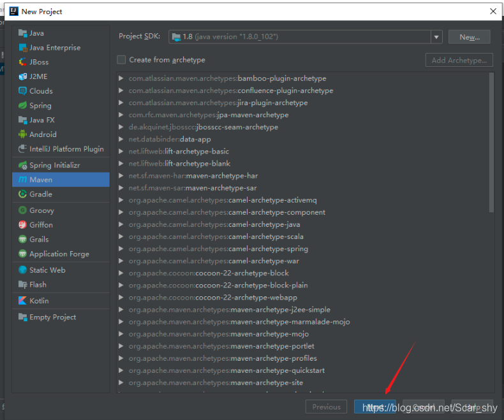The width and height of the screenshot is (504, 420).
Task: Pick the Flash project icon
Action: pyautogui.click(x=22, y=284)
